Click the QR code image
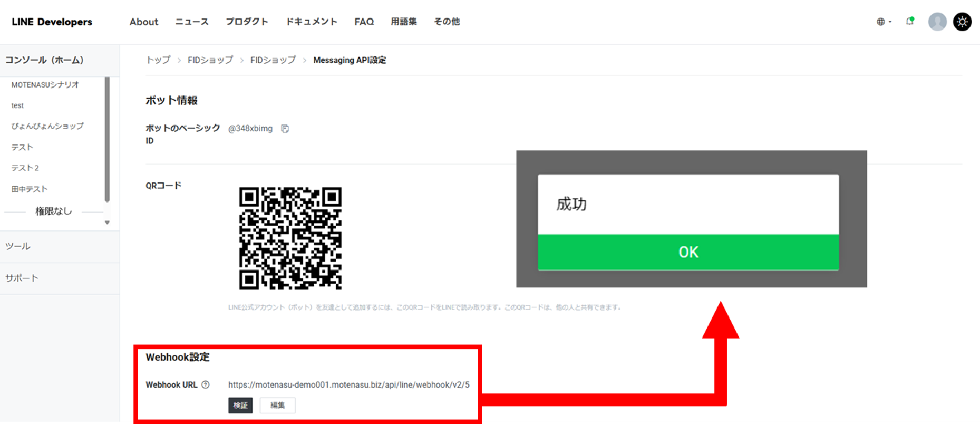 pyautogui.click(x=290, y=238)
